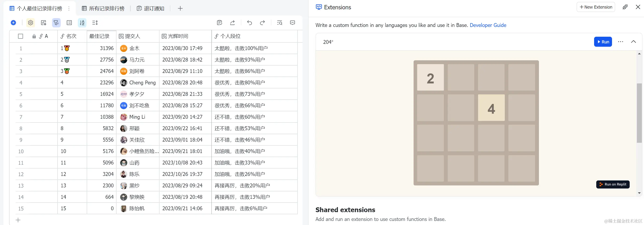Click the 2 tile in the game
Viewport: 644px width, 225px height.
(x=430, y=77)
